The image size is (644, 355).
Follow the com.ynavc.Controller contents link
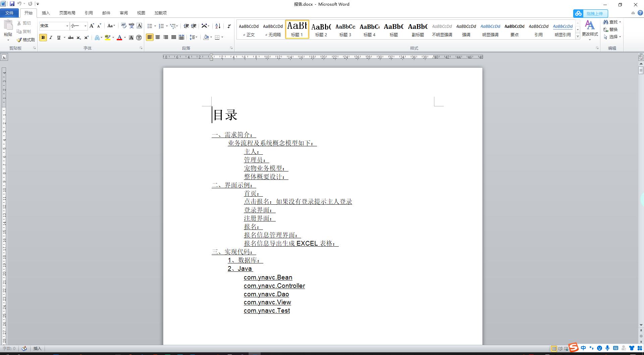click(274, 286)
